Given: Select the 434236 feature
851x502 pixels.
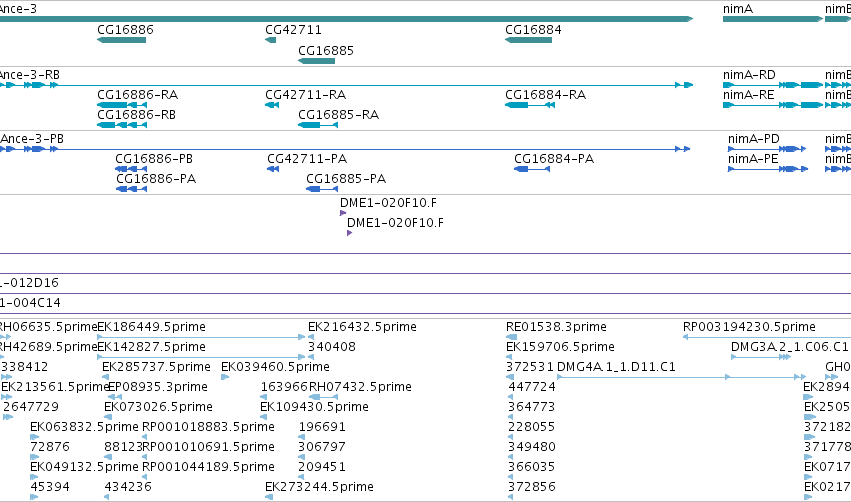Looking at the screenshot, I should point(107,497).
